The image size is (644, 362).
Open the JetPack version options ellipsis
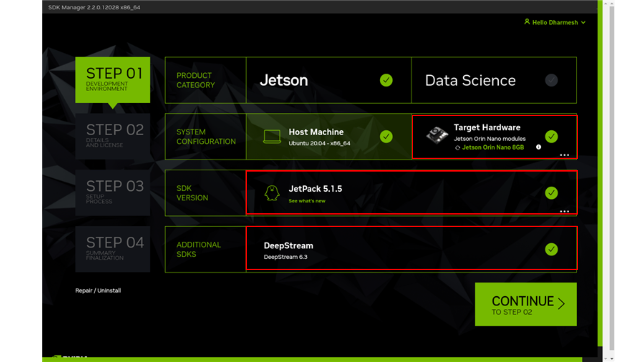pos(564,212)
